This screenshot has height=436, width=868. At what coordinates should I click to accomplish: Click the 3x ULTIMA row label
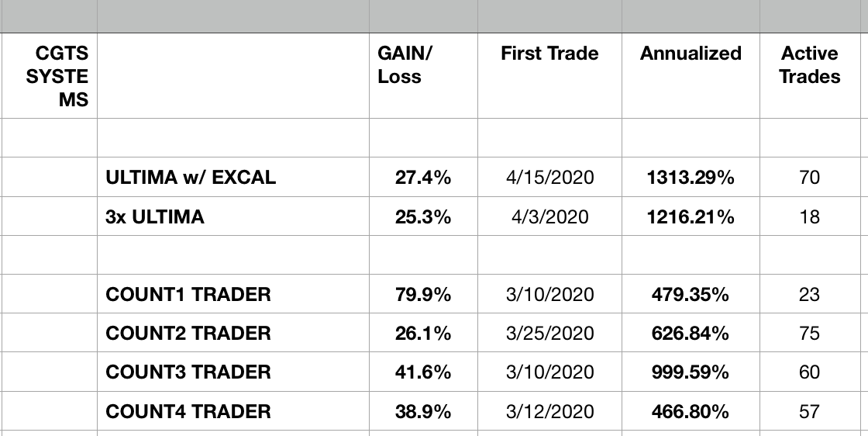[155, 217]
